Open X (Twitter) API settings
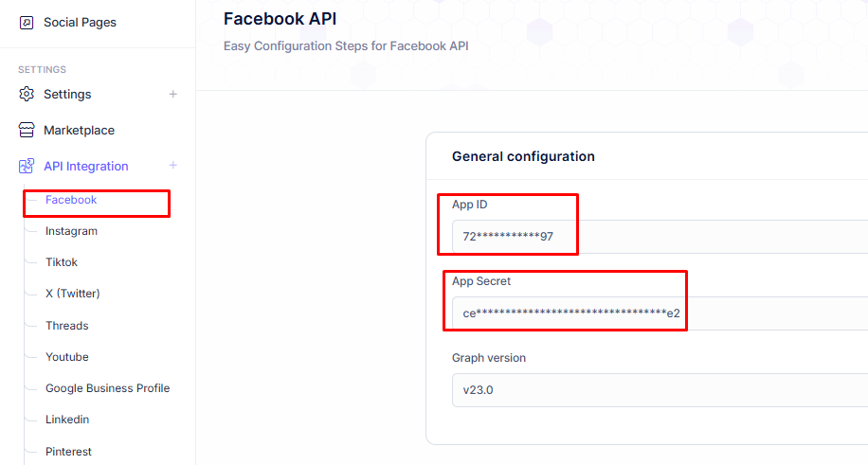This screenshot has width=868, height=465. pos(73,294)
